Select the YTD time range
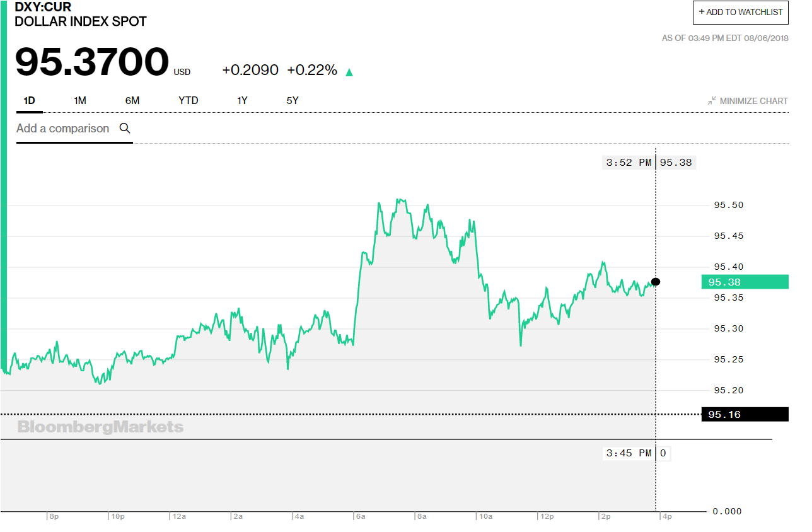Screen dimensions: 812x532 188,100
